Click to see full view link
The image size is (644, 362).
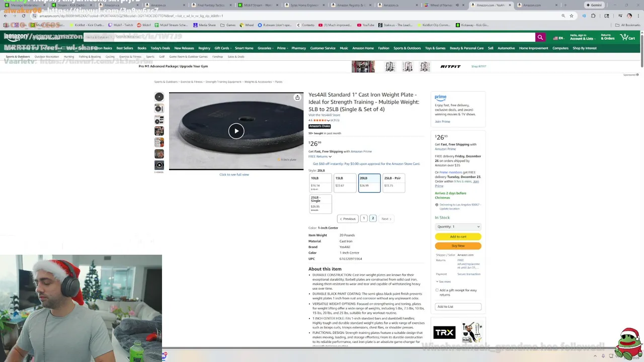234,174
